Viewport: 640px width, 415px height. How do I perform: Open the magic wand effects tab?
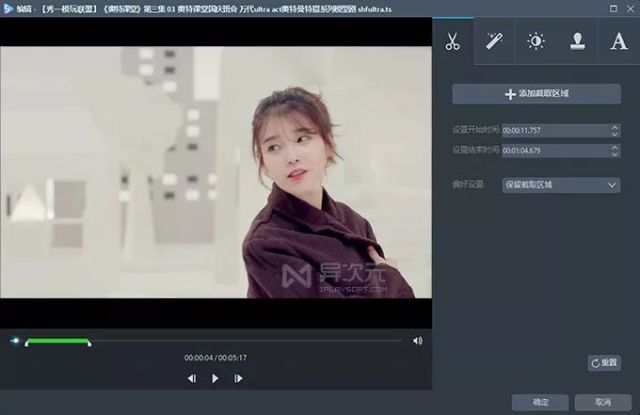pyautogui.click(x=494, y=41)
